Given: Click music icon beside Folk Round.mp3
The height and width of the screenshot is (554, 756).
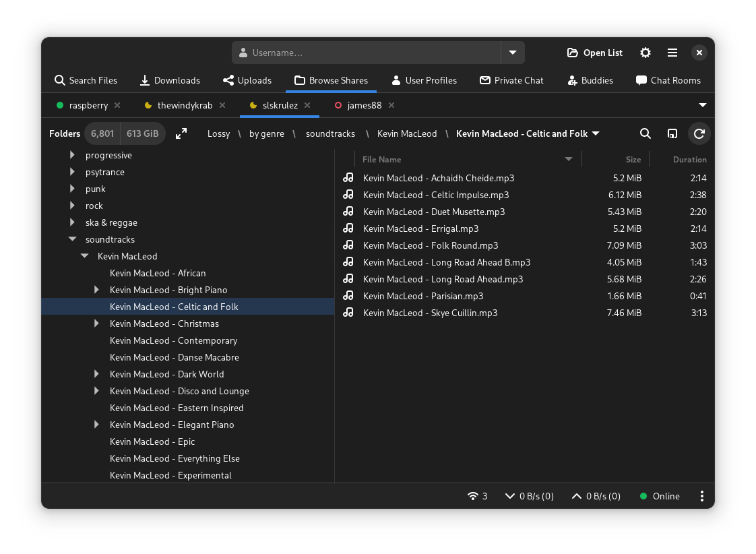Looking at the screenshot, I should pyautogui.click(x=348, y=245).
